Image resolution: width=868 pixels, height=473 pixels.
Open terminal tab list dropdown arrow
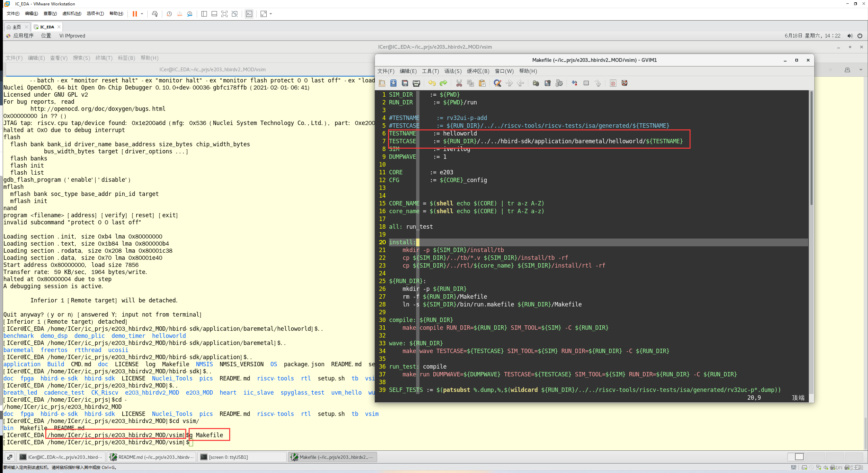tap(861, 70)
